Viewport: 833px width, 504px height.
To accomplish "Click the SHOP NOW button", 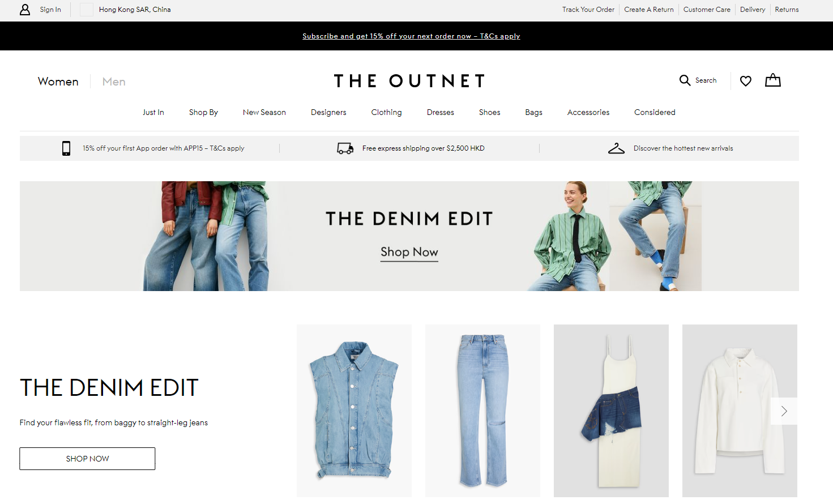I will [x=87, y=459].
